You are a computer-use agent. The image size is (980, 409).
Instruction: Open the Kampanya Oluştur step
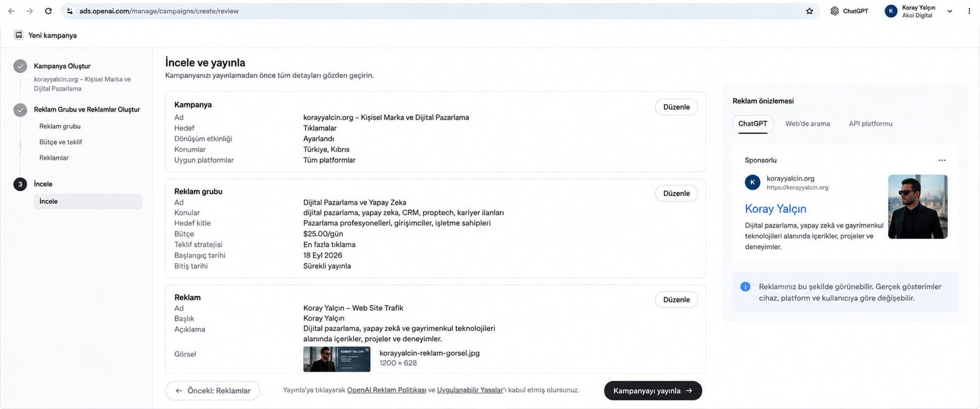pyautogui.click(x=62, y=66)
